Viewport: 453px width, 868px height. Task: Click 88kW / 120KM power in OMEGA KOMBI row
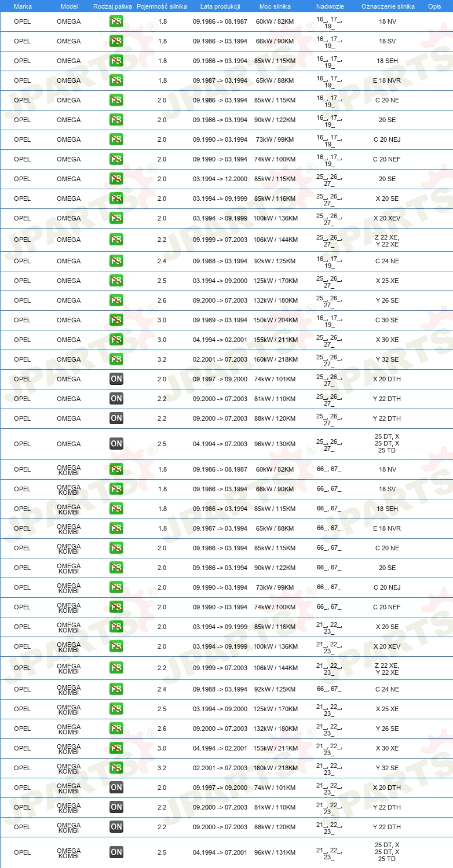[x=275, y=827]
